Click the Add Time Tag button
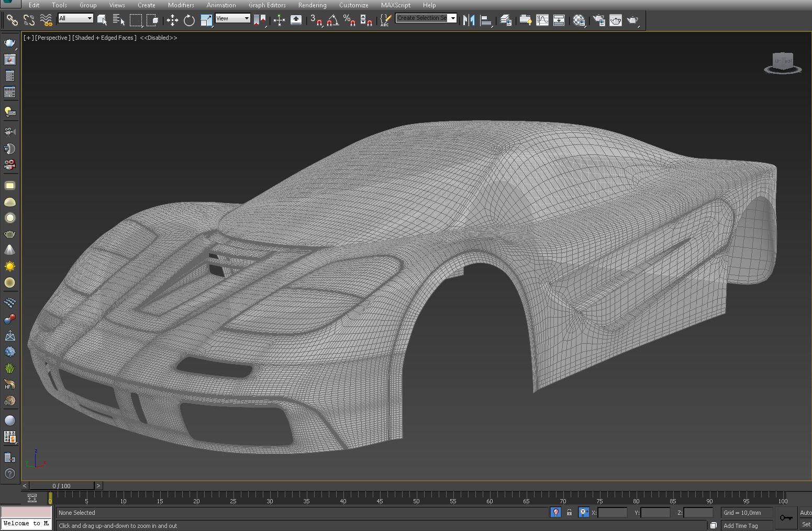812x531 pixels. coord(740,526)
